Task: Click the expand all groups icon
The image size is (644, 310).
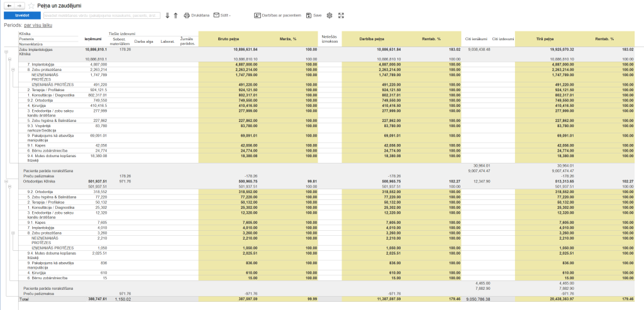Action: click(x=167, y=15)
